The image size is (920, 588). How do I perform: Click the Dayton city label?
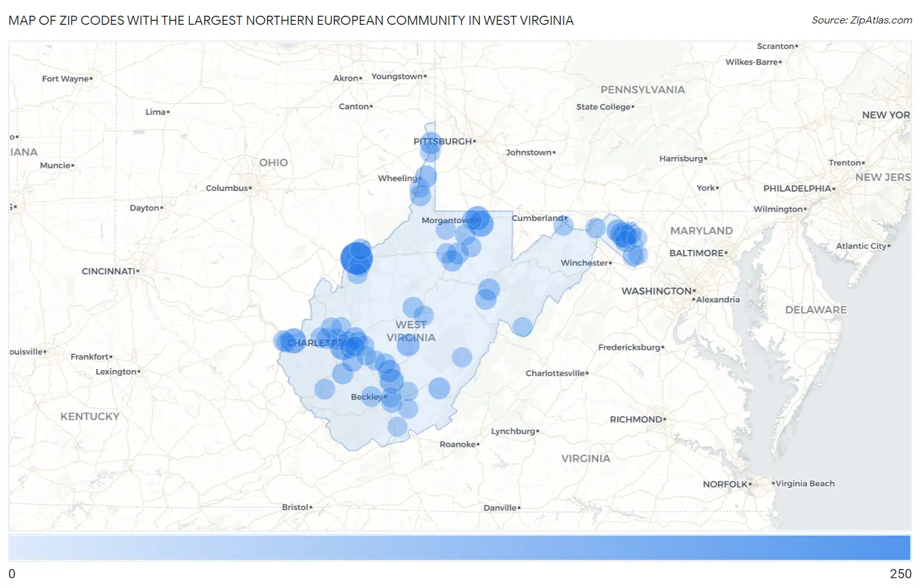tap(145, 208)
